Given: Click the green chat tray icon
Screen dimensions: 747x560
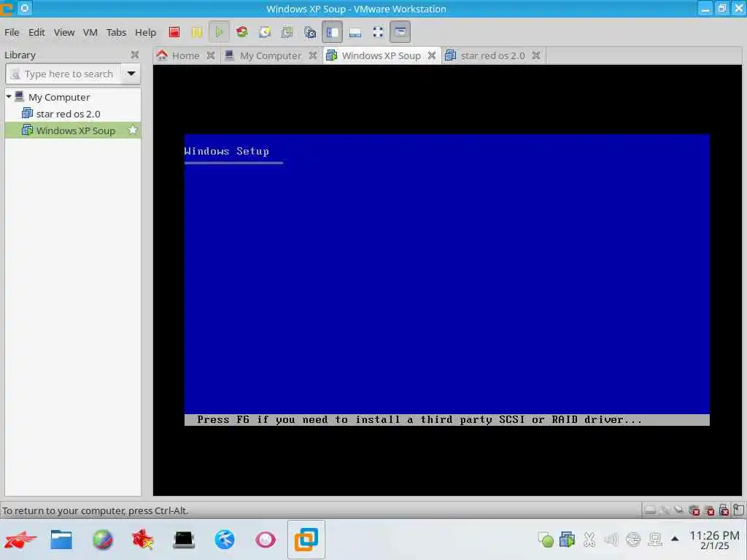Looking at the screenshot, I should pos(546,540).
